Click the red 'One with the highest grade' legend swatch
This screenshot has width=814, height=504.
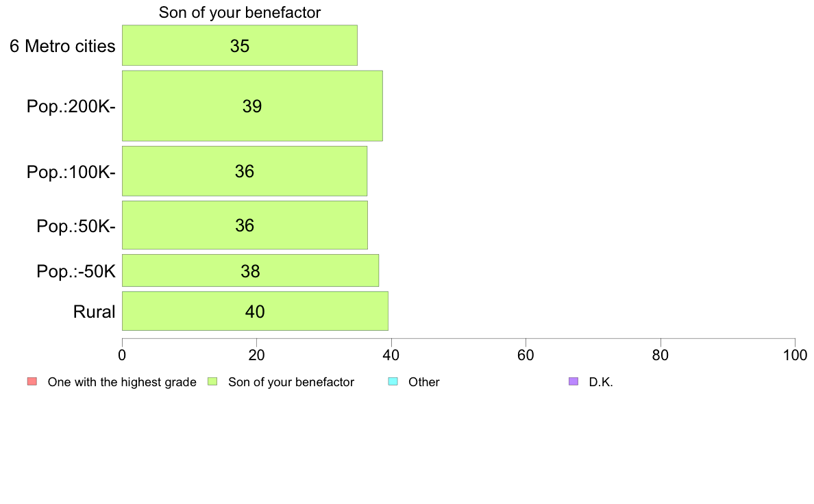click(32, 381)
